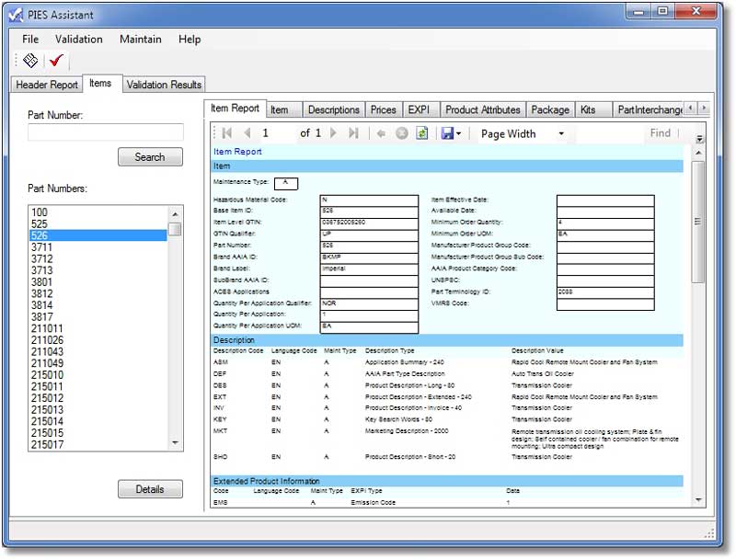Image resolution: width=736 pixels, height=560 pixels.
Task: Open the Maintain menu
Action: [x=140, y=40]
